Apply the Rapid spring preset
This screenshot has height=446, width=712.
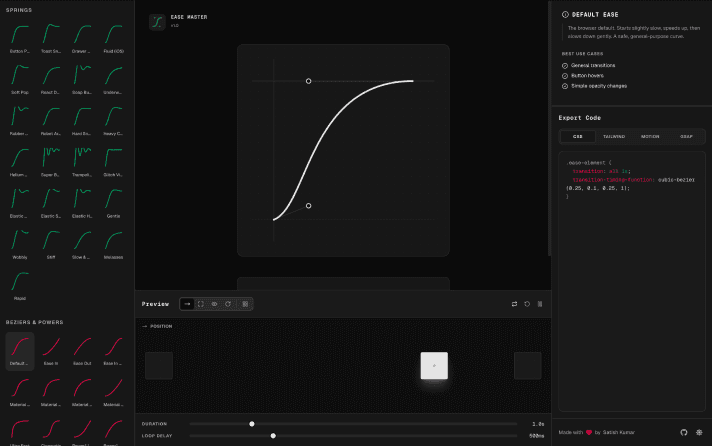pyautogui.click(x=20, y=286)
